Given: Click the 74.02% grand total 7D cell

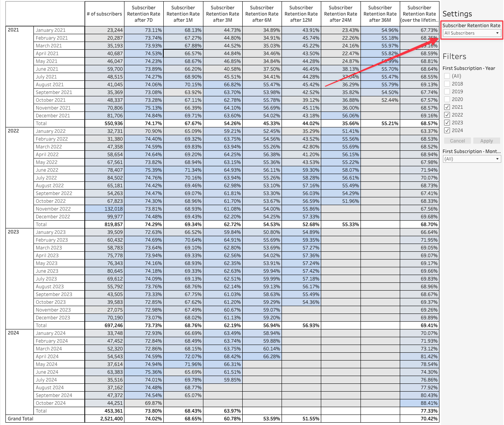Looking at the screenshot, I should 144,419.
